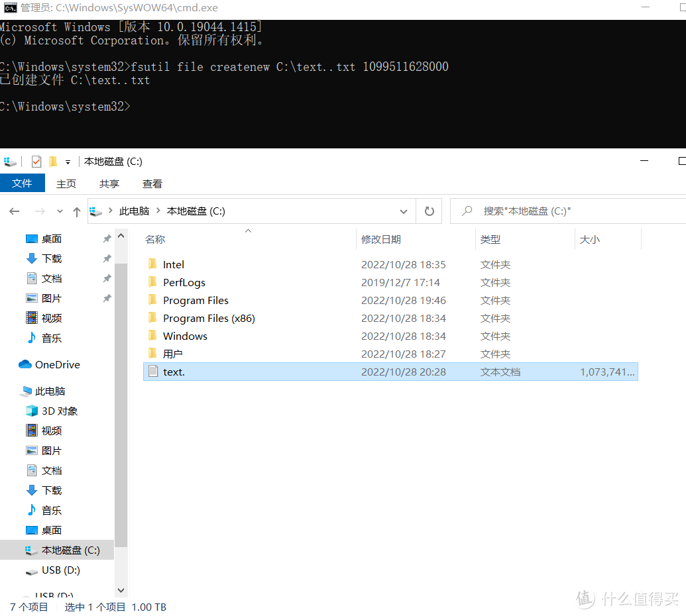Switch to the 共享 ribbon tab
Screen dimensions: 686x616
(x=109, y=183)
